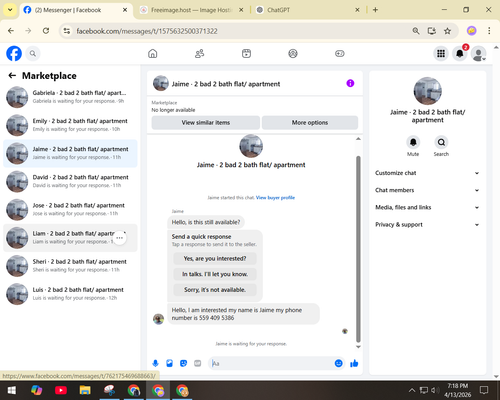Close the ChatGPT tab
The image size is (500, 400).
tap(357, 10)
